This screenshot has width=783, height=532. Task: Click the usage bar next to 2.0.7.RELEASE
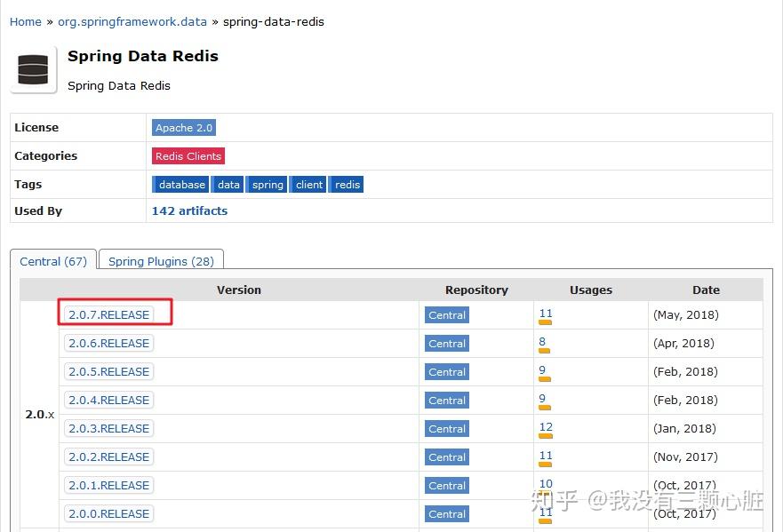click(x=547, y=321)
